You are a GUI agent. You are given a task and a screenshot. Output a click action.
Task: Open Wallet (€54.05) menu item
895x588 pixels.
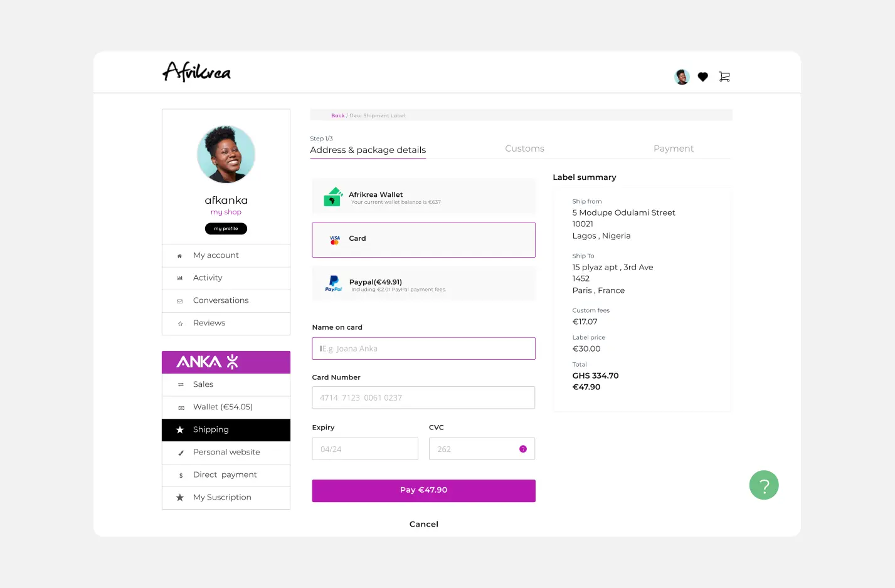(226, 407)
